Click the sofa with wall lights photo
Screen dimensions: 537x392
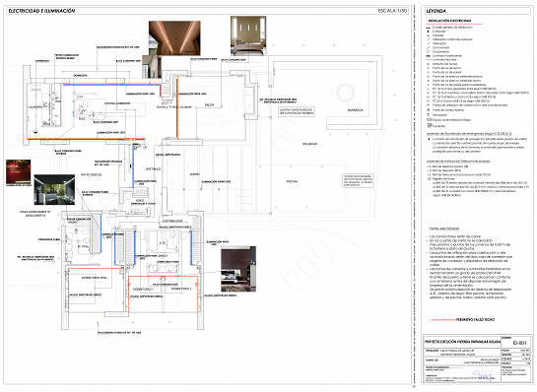(248, 35)
